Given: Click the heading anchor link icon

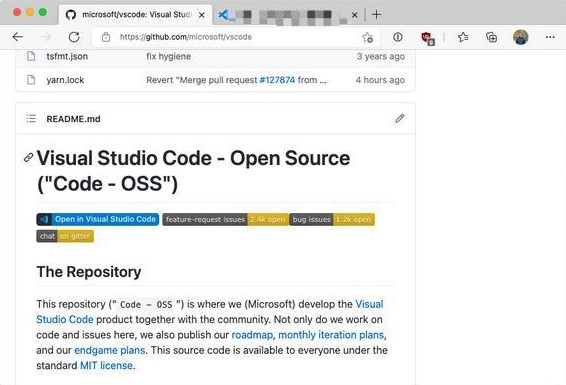Looking at the screenshot, I should [29, 158].
